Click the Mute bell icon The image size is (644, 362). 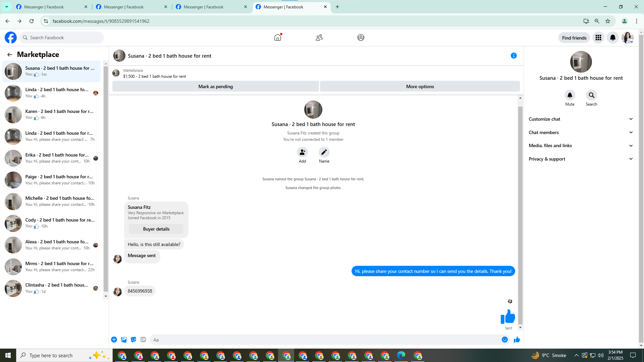click(x=570, y=95)
